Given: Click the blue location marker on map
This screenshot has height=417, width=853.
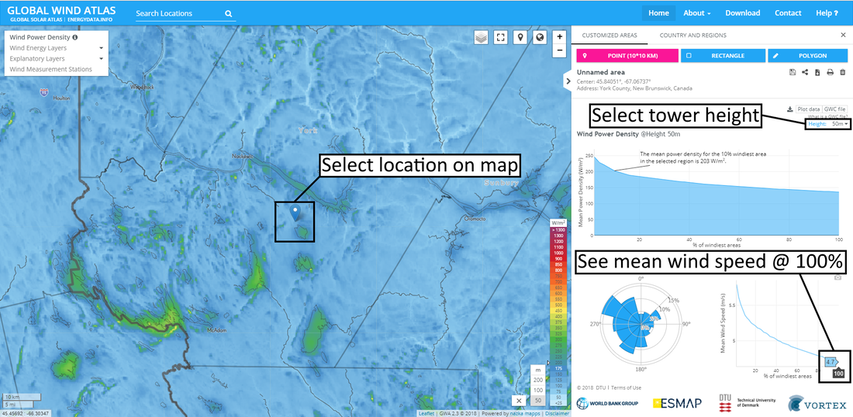Looking at the screenshot, I should (295, 213).
